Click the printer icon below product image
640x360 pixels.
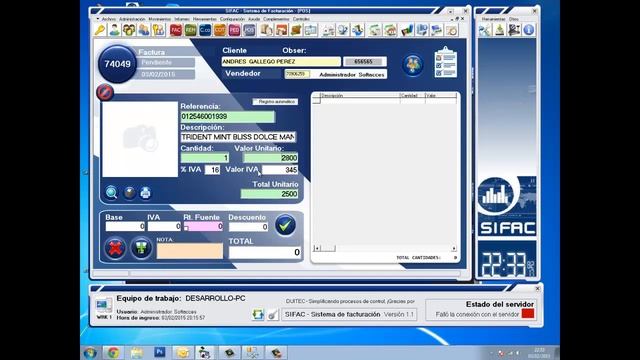pos(145,192)
